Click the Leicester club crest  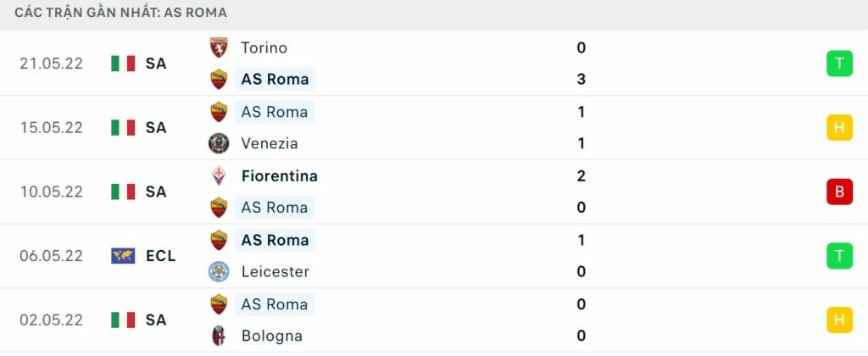pos(219,272)
